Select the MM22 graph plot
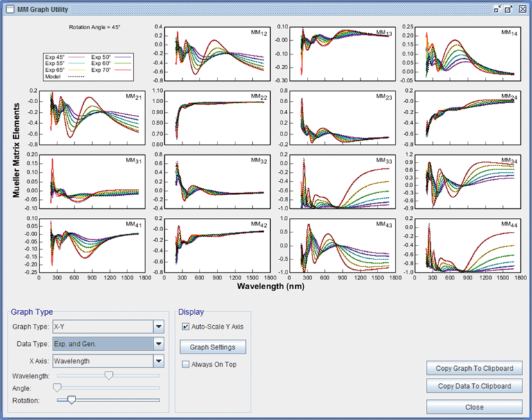The height and width of the screenshot is (420, 532). click(x=217, y=118)
